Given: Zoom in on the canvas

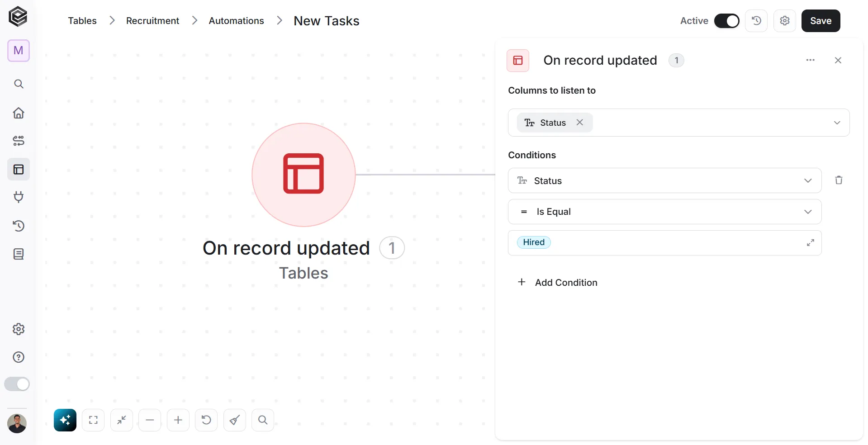Looking at the screenshot, I should click(x=178, y=420).
